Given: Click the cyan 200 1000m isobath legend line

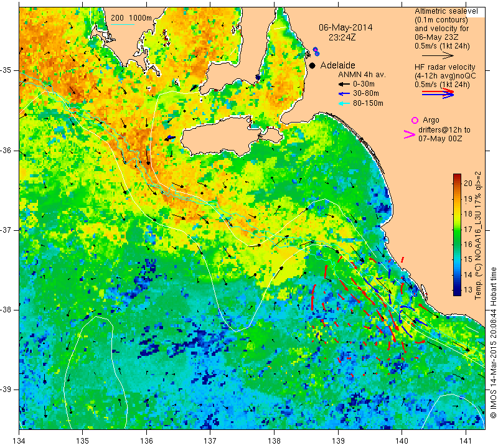Looking at the screenshot, I should coord(122,24).
